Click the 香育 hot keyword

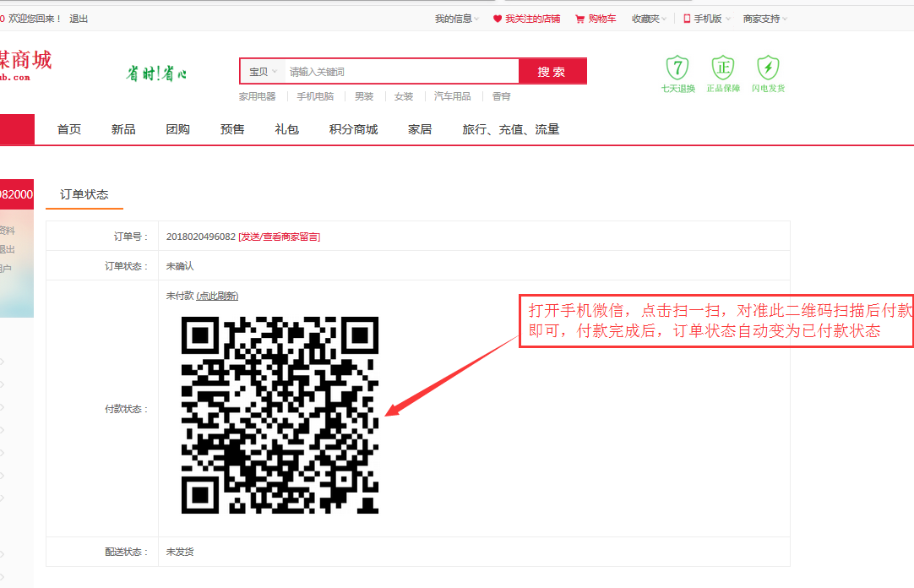coord(501,96)
